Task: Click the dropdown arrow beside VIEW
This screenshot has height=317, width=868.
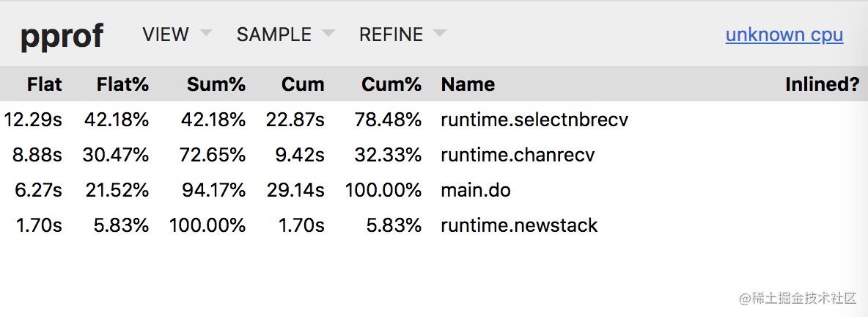Action: [205, 33]
